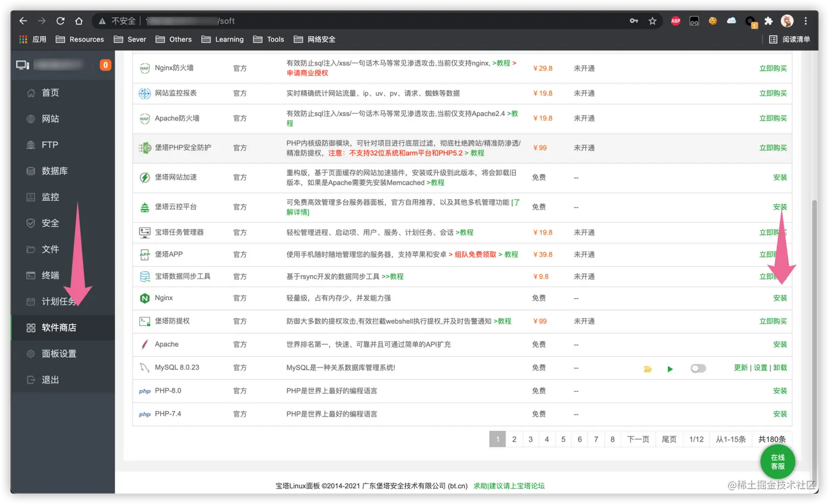Screen dimensions: 829x504
Task: Click 卸载 for MySQL 8.0.23
Action: click(x=780, y=368)
